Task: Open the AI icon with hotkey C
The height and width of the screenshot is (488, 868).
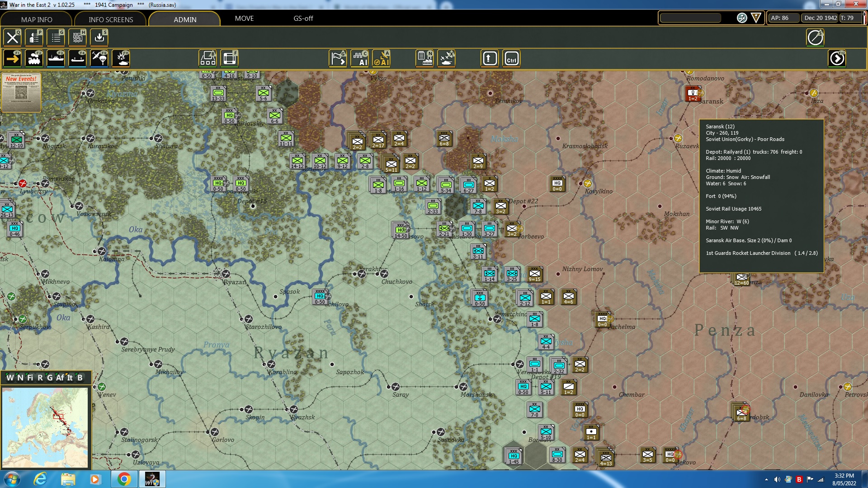Action: click(x=359, y=58)
